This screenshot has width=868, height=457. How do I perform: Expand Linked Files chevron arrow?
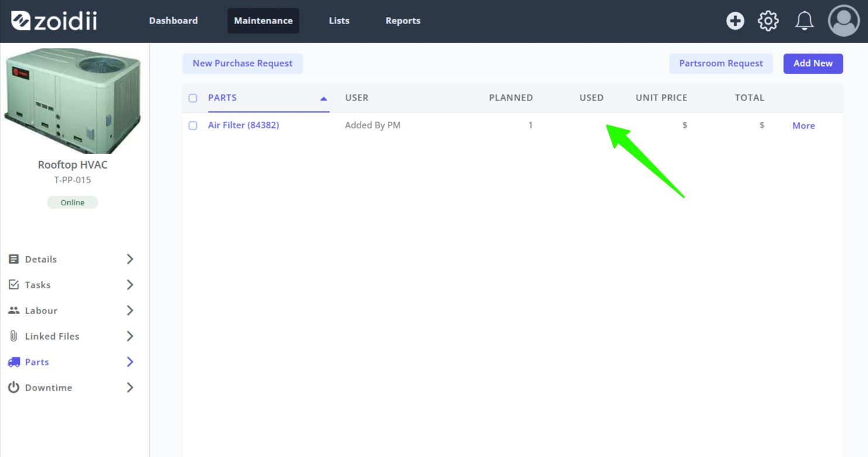pos(130,336)
